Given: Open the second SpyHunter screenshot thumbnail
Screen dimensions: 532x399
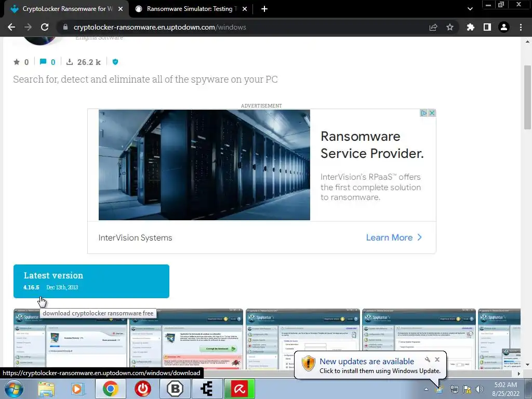Looking at the screenshot, I should point(187,339).
